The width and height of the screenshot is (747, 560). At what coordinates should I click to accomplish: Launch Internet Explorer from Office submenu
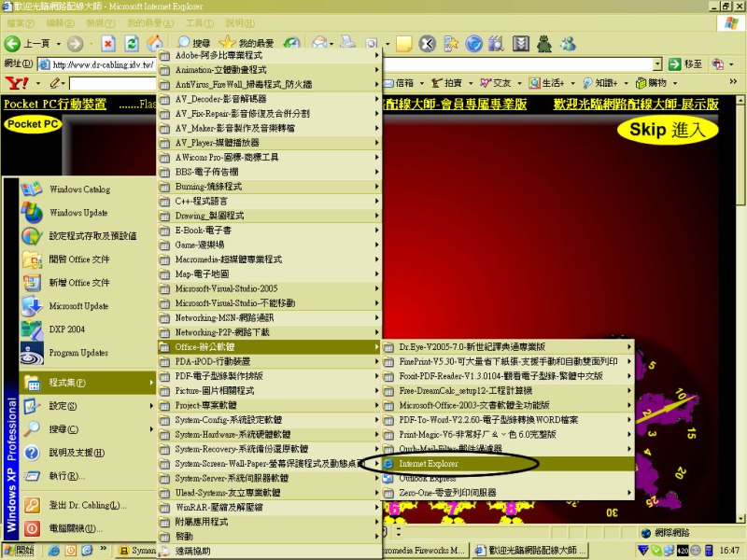point(508,464)
